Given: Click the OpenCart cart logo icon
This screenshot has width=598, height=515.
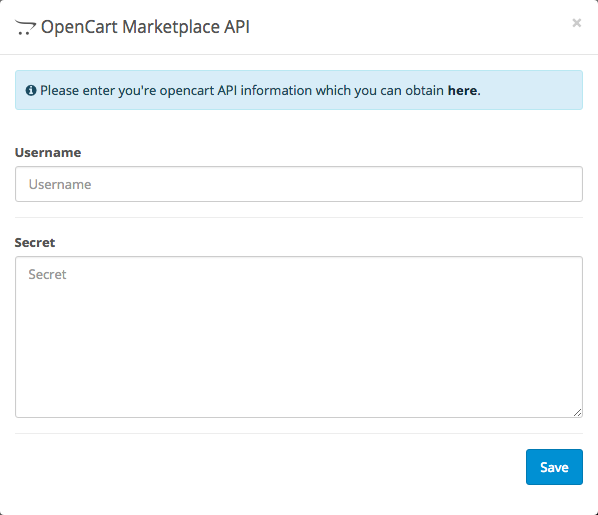Looking at the screenshot, I should click(25, 28).
